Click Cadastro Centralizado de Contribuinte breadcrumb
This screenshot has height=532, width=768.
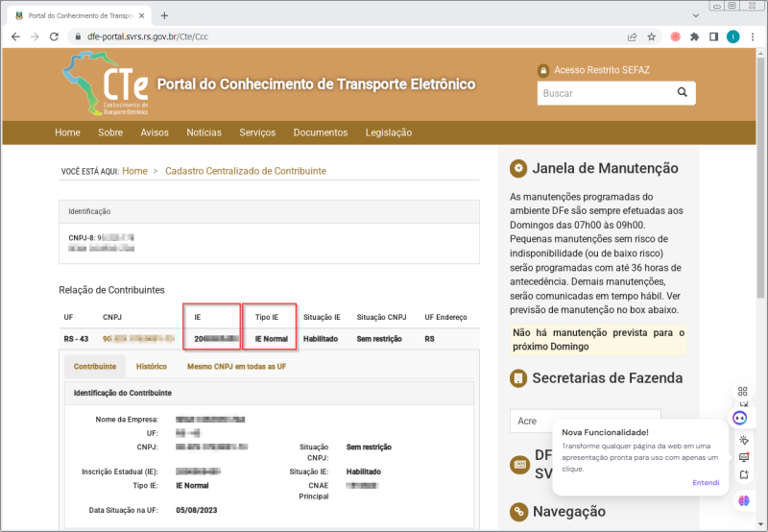click(246, 171)
